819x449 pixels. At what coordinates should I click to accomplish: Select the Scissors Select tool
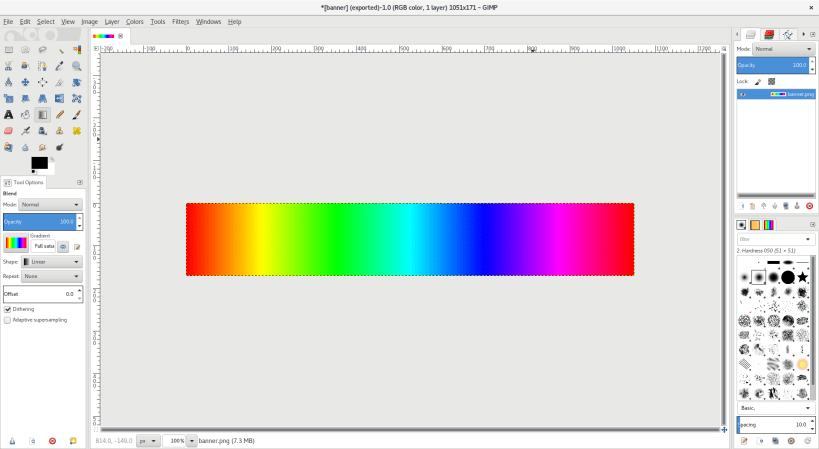coord(8,66)
